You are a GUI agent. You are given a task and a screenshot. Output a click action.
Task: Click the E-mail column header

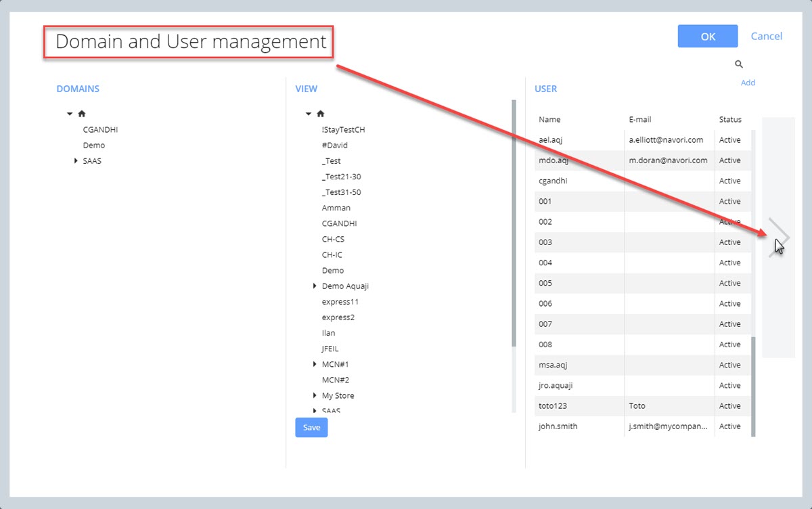(x=640, y=120)
